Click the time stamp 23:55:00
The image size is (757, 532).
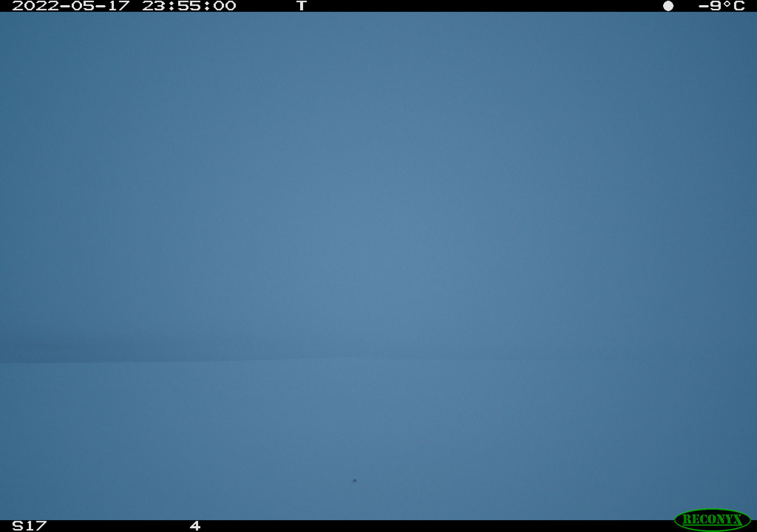pyautogui.click(x=189, y=6)
